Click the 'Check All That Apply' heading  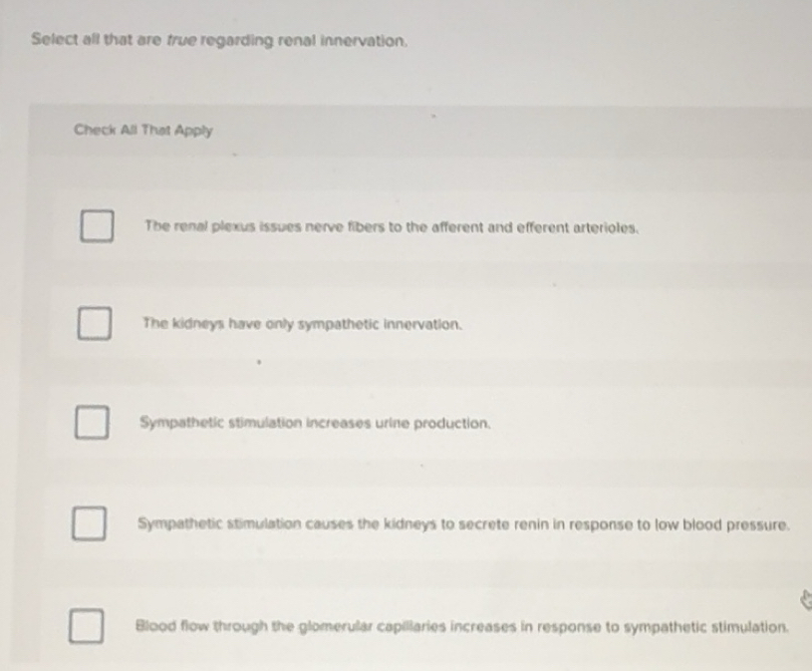tap(143, 129)
